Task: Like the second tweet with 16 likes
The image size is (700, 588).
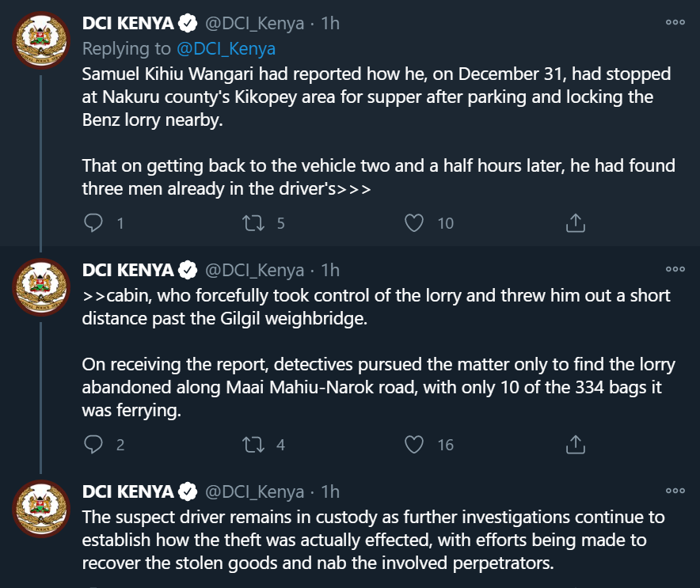Action: (x=414, y=444)
